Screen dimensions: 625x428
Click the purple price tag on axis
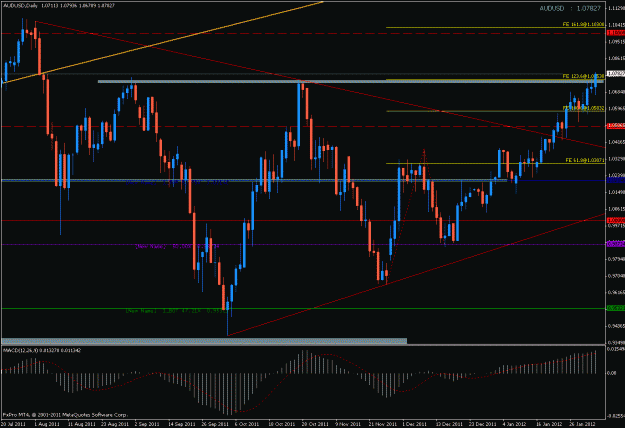point(615,244)
